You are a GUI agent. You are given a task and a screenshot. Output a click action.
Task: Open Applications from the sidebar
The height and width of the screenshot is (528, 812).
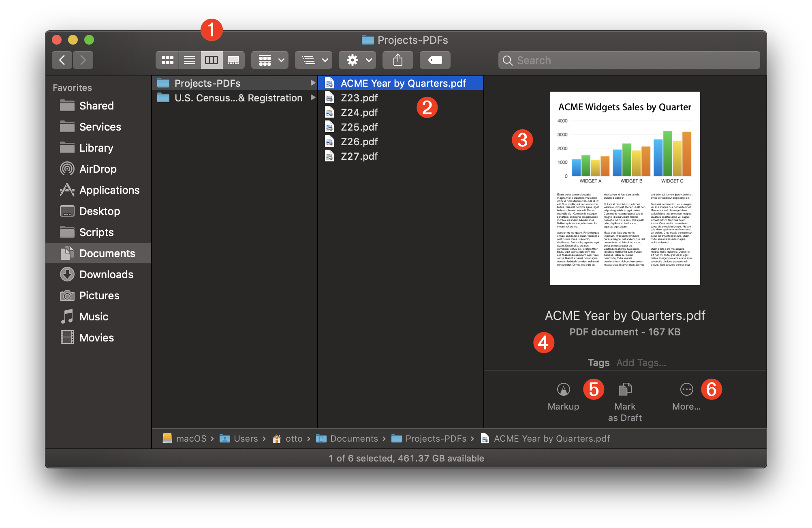point(109,190)
